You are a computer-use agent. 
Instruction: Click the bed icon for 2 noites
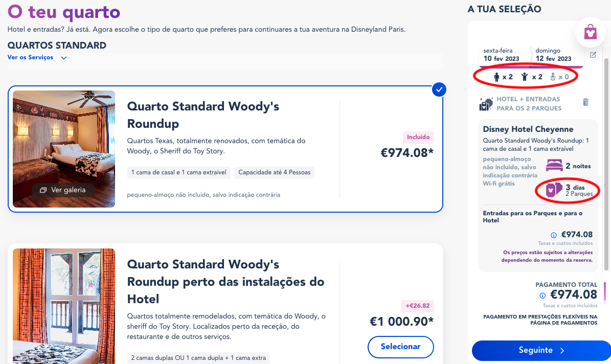[x=554, y=166]
